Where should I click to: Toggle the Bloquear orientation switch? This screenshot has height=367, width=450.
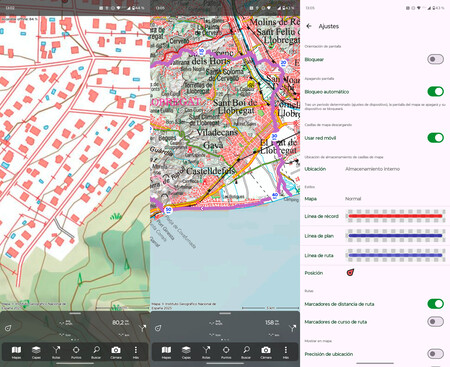point(435,59)
